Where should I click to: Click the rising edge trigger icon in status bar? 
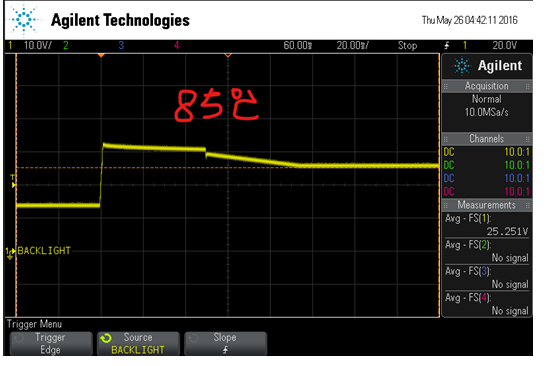click(447, 45)
